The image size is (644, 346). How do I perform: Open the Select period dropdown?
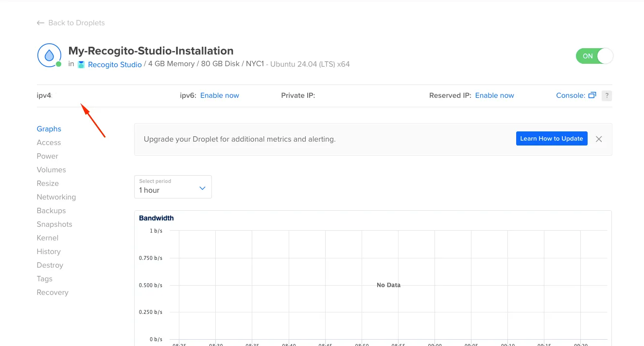tap(173, 187)
